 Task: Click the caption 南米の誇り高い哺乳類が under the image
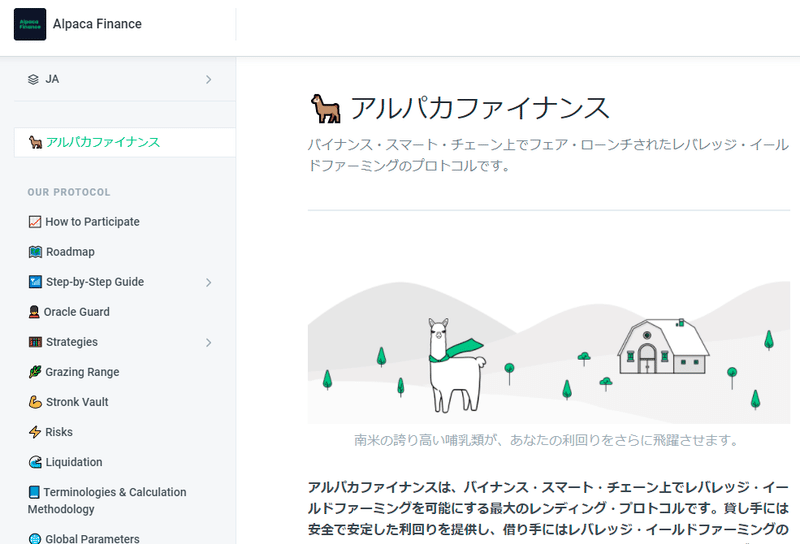pos(546,440)
